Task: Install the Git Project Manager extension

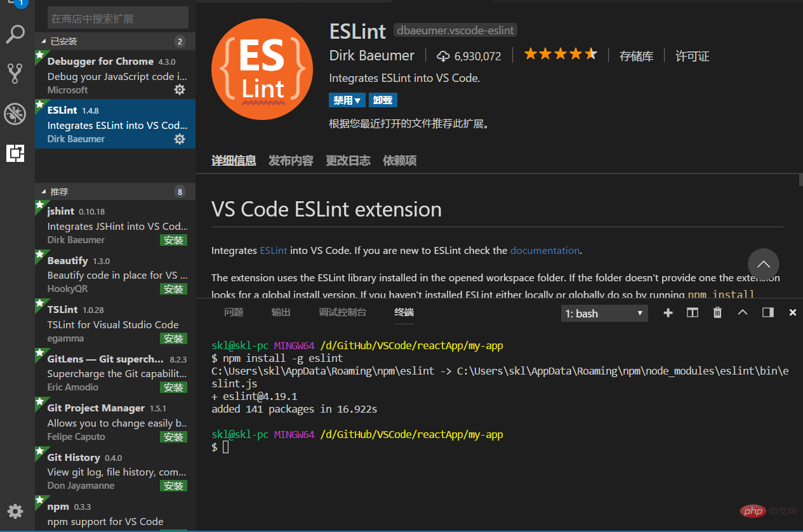Action: coord(173,437)
